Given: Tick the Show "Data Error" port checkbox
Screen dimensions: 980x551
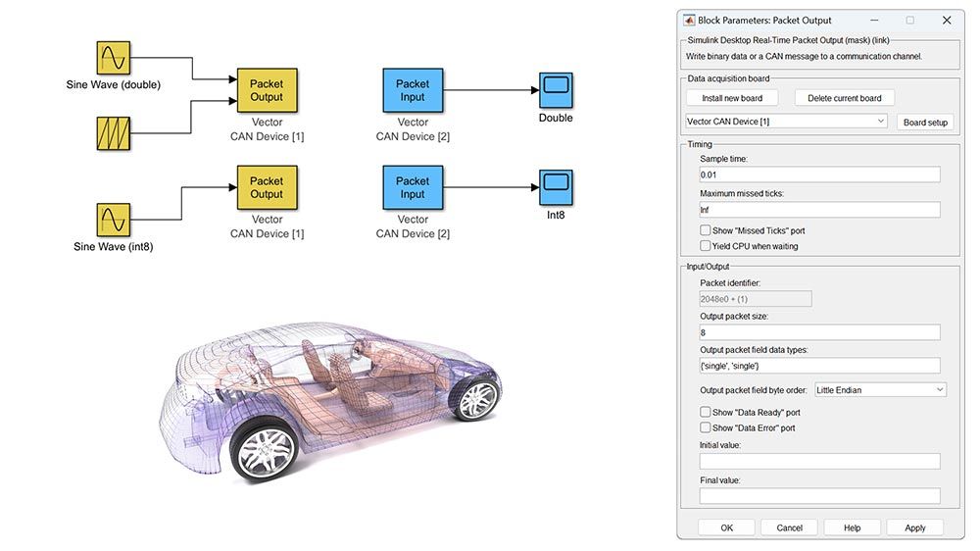Looking at the screenshot, I should pyautogui.click(x=706, y=427).
